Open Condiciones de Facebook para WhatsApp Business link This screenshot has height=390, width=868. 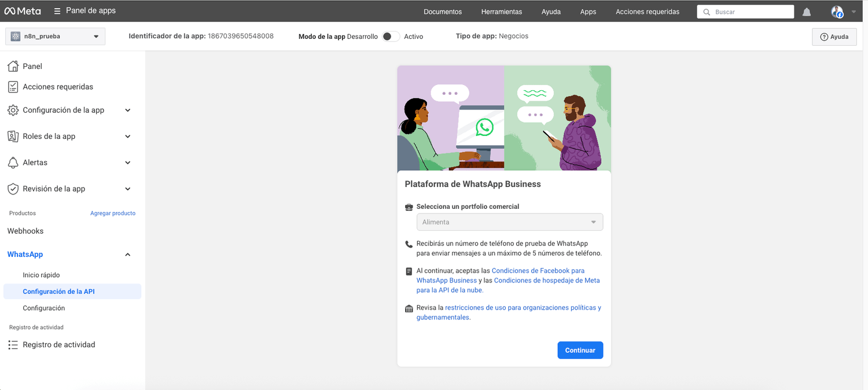point(501,275)
